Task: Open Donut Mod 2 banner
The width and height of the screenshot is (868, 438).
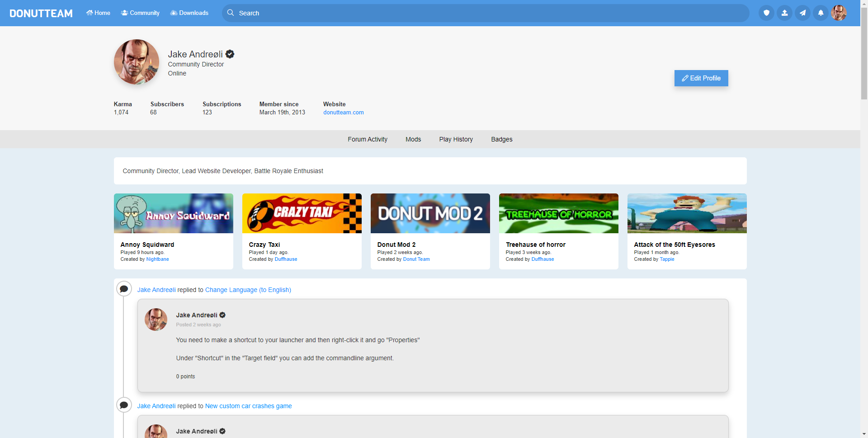Action: coord(430,213)
